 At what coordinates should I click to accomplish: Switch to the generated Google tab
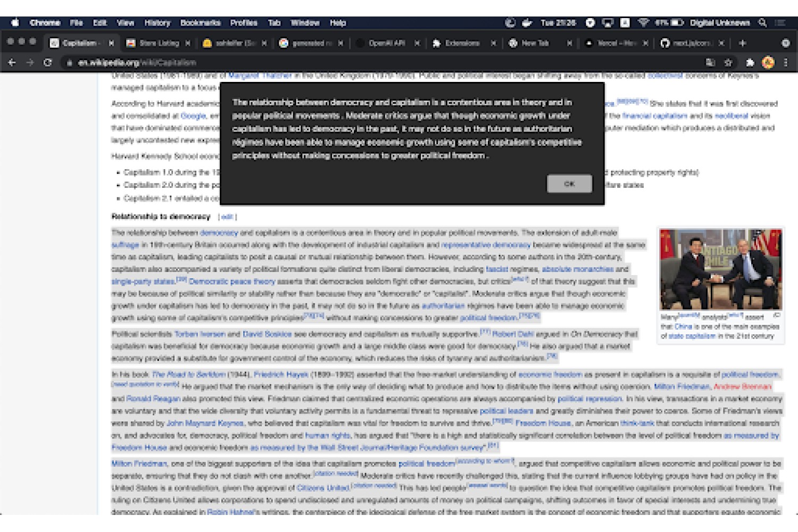pyautogui.click(x=311, y=43)
